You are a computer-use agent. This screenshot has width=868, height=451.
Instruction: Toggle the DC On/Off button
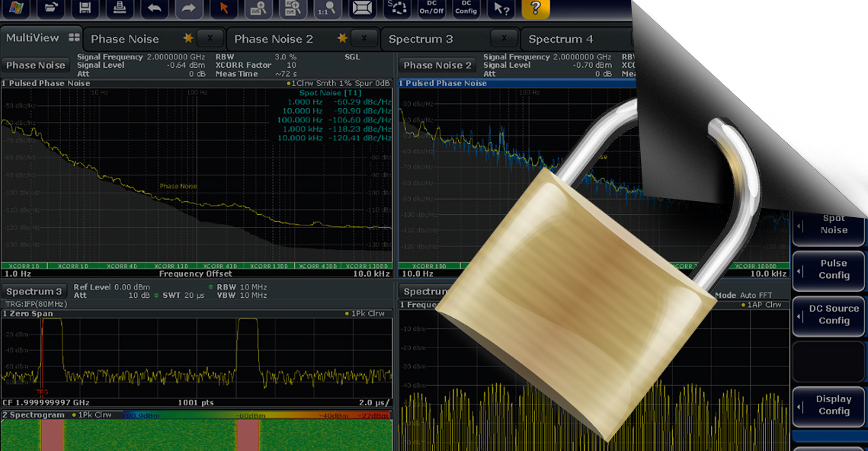[x=431, y=8]
